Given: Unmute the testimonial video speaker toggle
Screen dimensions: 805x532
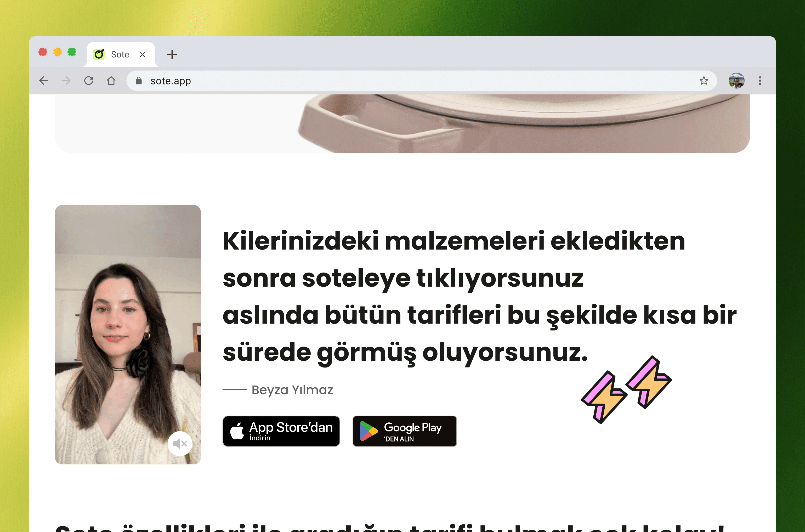Looking at the screenshot, I should pos(180,443).
